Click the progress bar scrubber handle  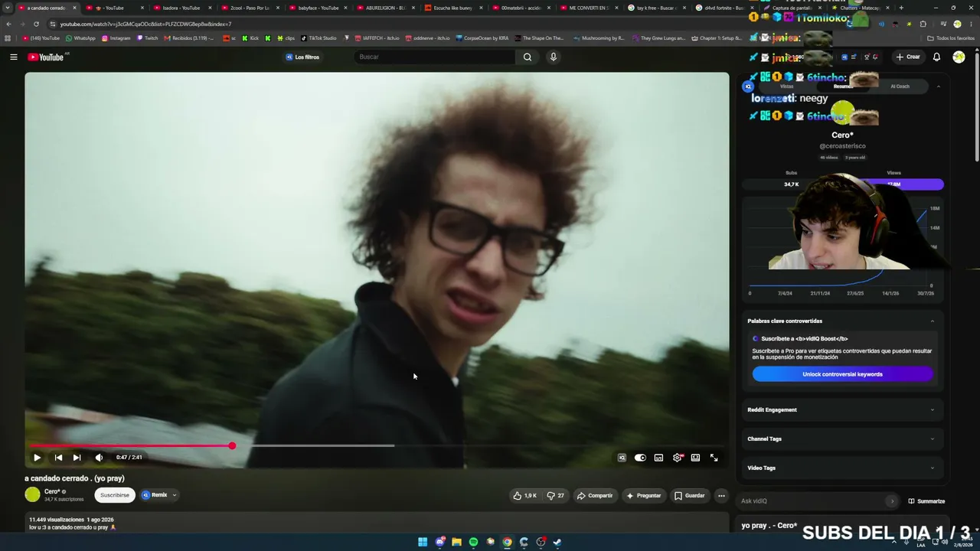232,445
